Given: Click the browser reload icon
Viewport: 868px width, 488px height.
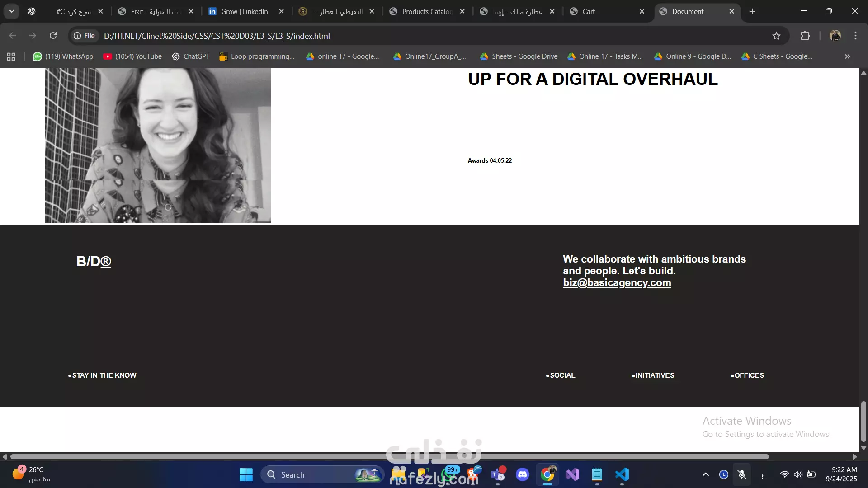Looking at the screenshot, I should click(53, 36).
